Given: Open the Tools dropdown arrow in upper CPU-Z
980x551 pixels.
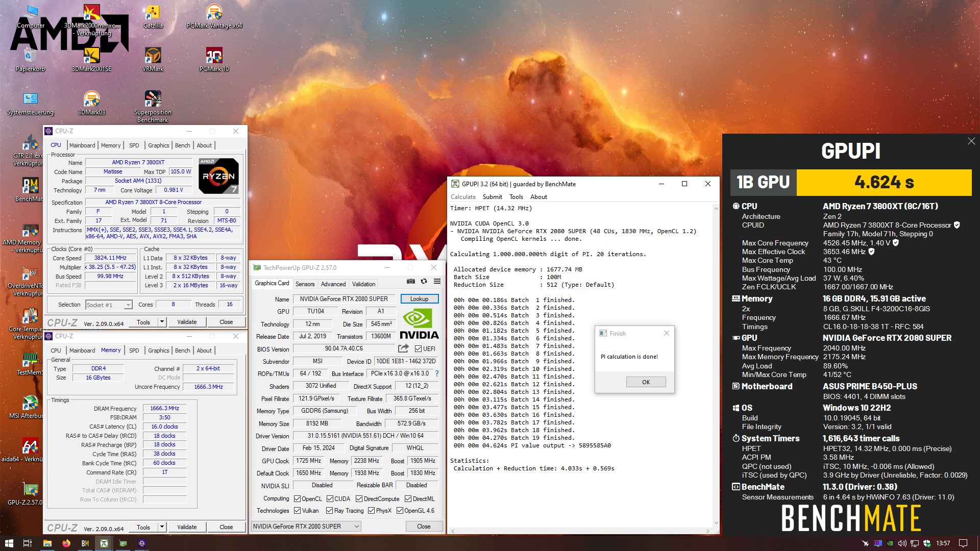Looking at the screenshot, I should tap(162, 322).
